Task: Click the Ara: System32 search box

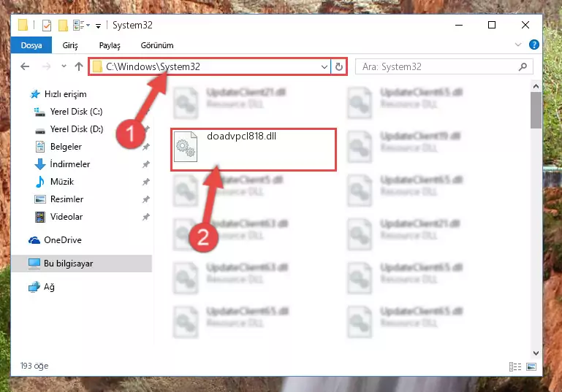Action: pos(444,67)
